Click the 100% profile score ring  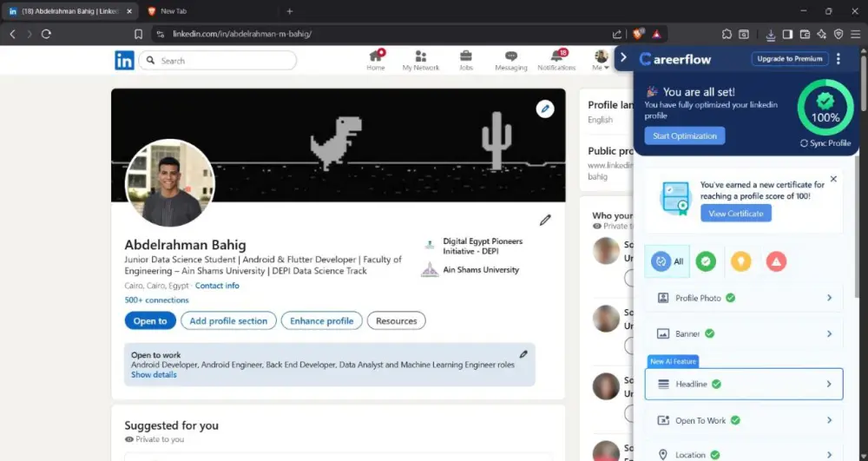[825, 108]
